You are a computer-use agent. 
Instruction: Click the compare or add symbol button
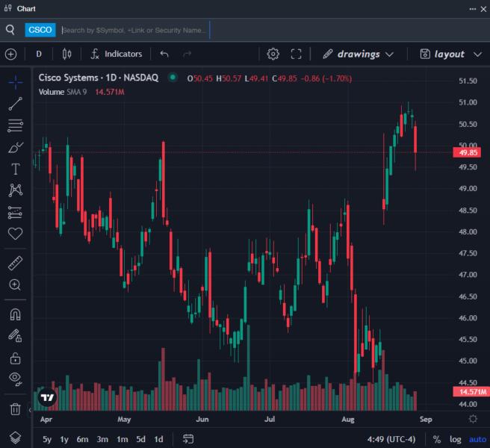click(x=11, y=54)
